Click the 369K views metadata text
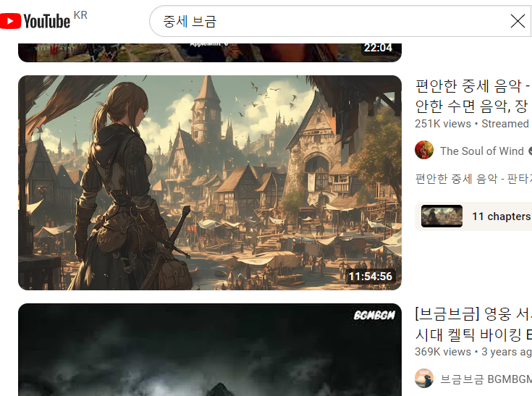The width and height of the screenshot is (532, 396). (443, 352)
